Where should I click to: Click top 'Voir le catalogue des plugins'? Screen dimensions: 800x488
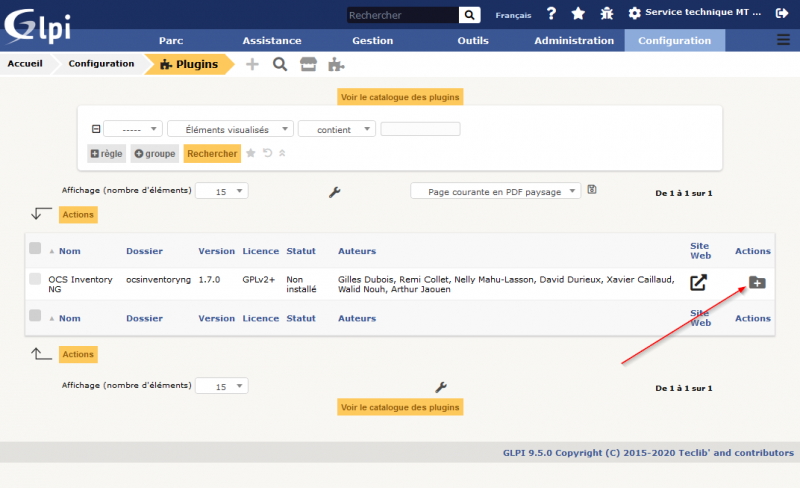(400, 97)
